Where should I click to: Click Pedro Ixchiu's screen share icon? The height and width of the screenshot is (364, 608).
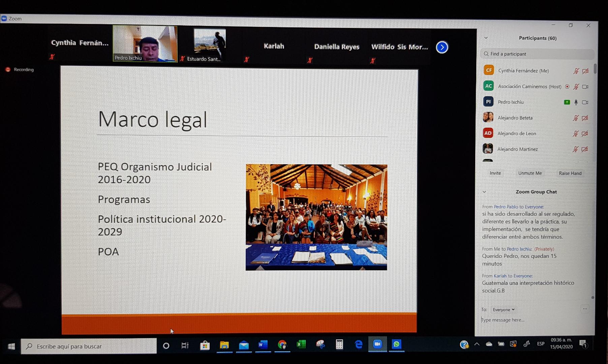click(x=567, y=102)
